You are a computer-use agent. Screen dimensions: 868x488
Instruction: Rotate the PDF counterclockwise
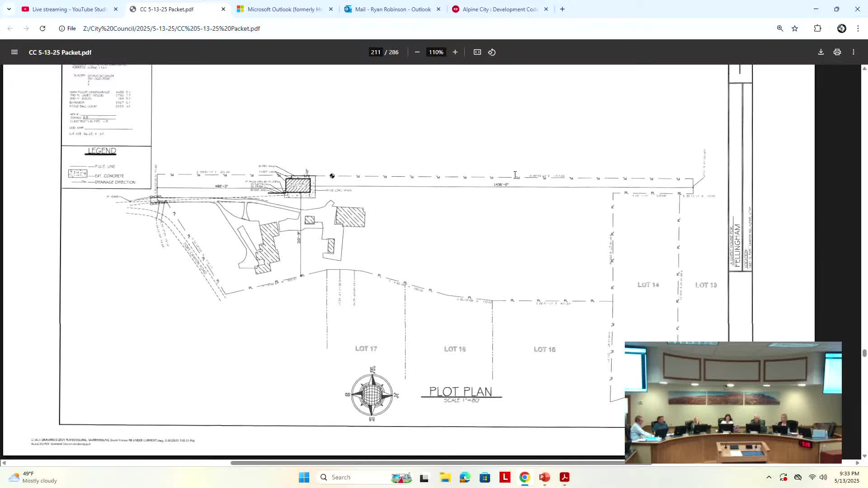[492, 52]
